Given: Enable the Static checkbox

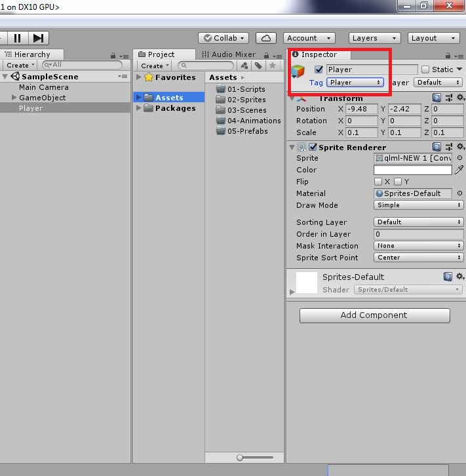Looking at the screenshot, I should click(425, 69).
